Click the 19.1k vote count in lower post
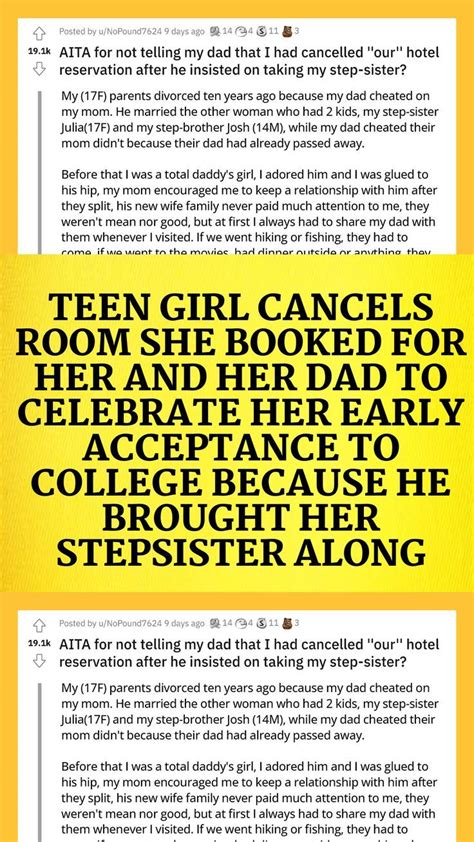 click(39, 643)
